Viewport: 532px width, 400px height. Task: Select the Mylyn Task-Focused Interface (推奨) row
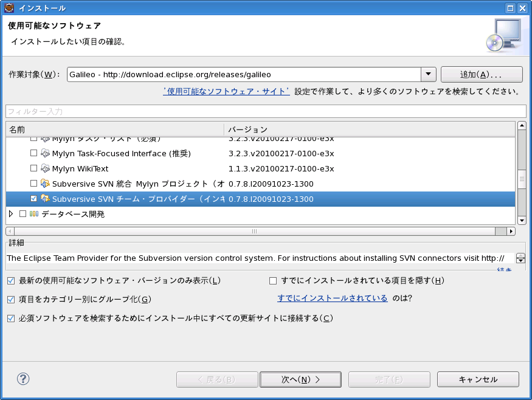click(x=260, y=153)
